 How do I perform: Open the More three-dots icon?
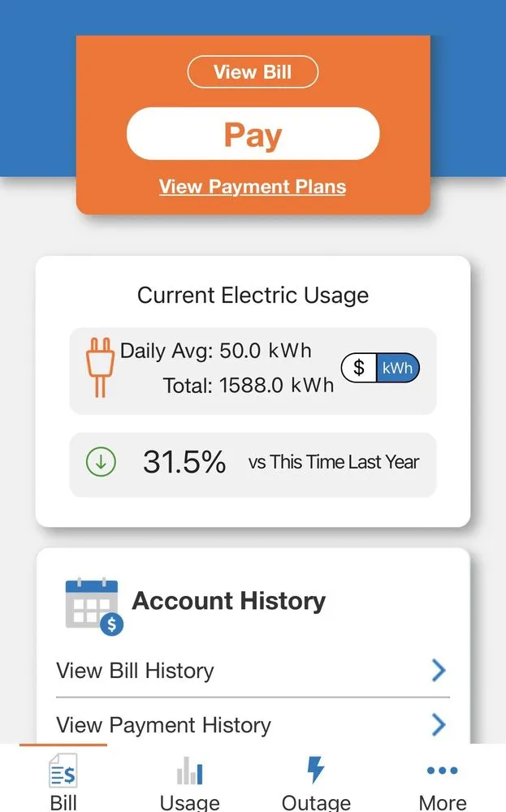442,771
